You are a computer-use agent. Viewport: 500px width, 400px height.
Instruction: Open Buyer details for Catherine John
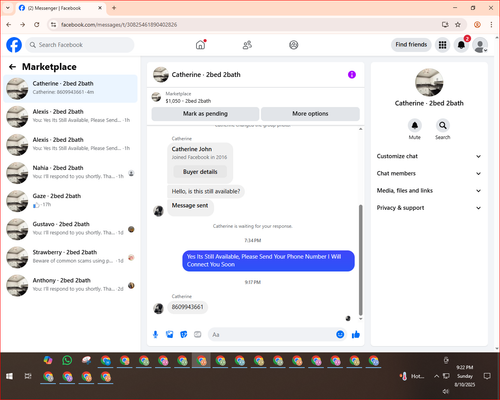tap(200, 172)
